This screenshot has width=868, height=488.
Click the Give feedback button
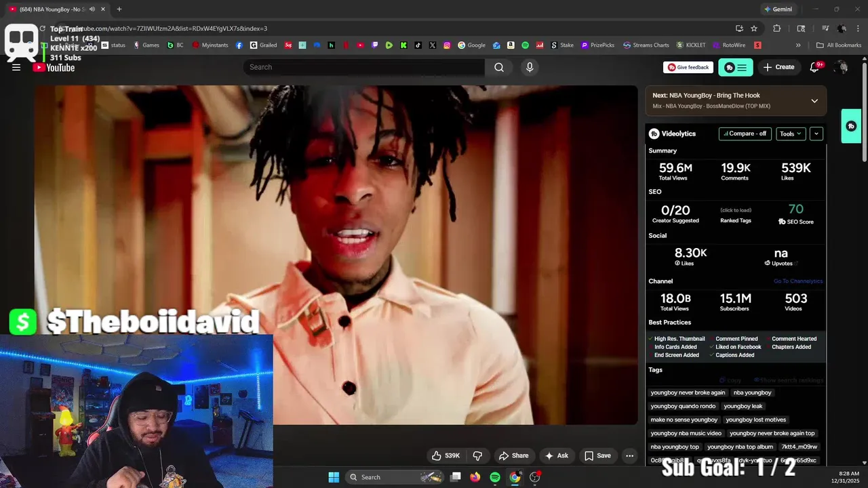(688, 67)
